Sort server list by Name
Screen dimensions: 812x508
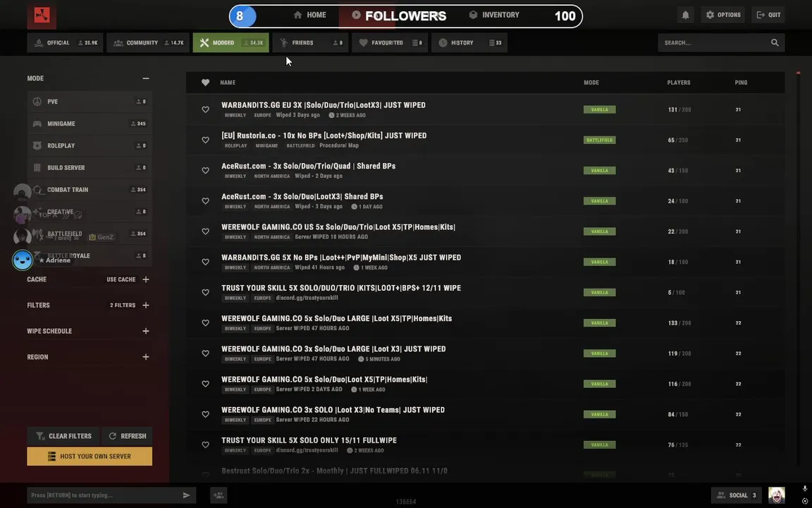pos(228,83)
